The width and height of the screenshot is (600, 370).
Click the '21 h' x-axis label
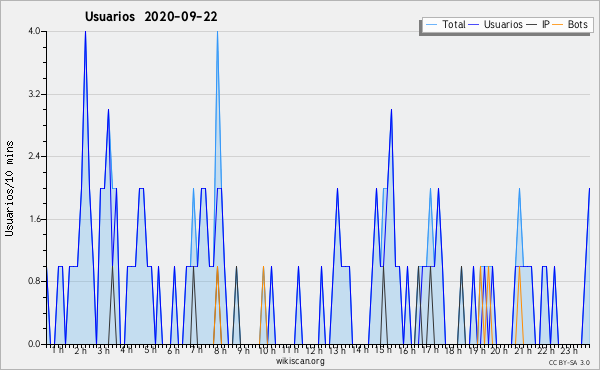[x=523, y=350]
